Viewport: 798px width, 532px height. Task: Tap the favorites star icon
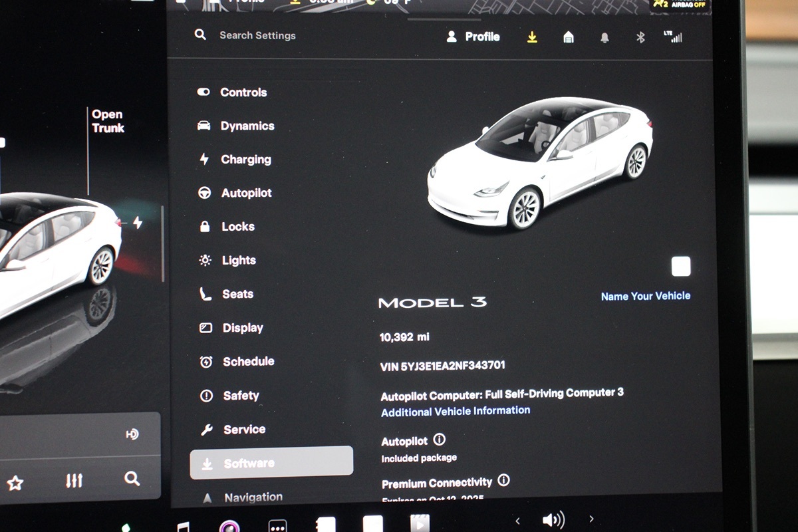pyautogui.click(x=15, y=483)
